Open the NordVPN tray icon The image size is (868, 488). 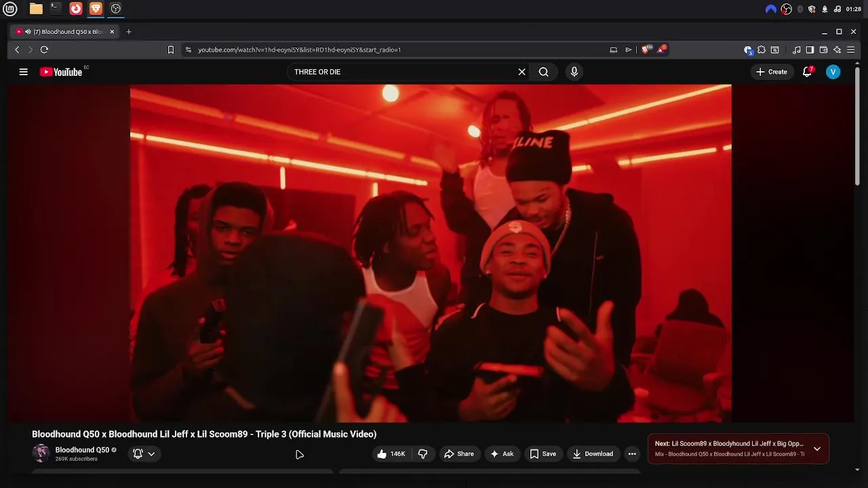tap(770, 9)
